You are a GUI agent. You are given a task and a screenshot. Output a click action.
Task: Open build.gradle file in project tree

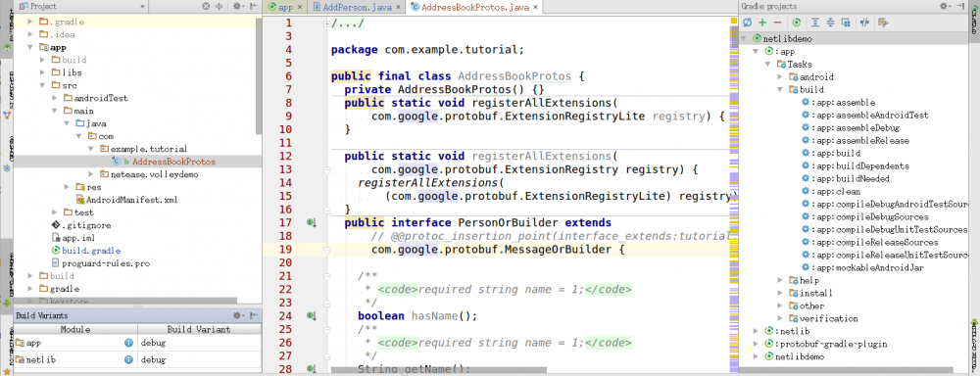pyautogui.click(x=85, y=251)
